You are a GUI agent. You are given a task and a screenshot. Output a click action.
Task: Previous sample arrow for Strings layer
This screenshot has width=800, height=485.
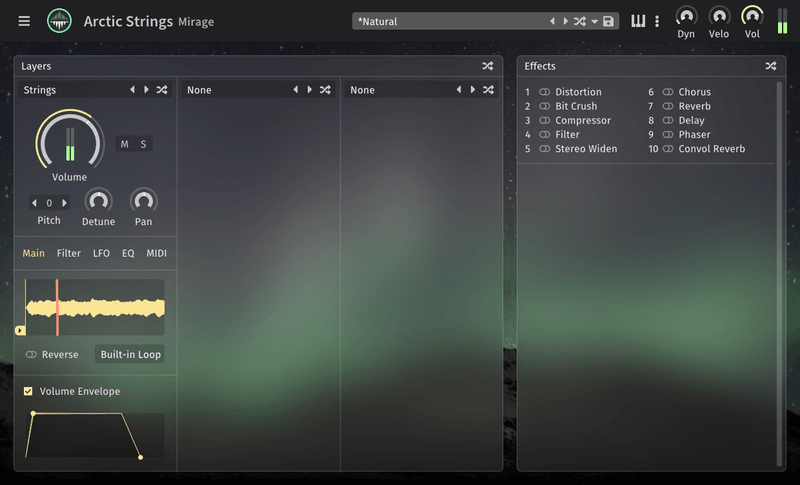pos(133,90)
